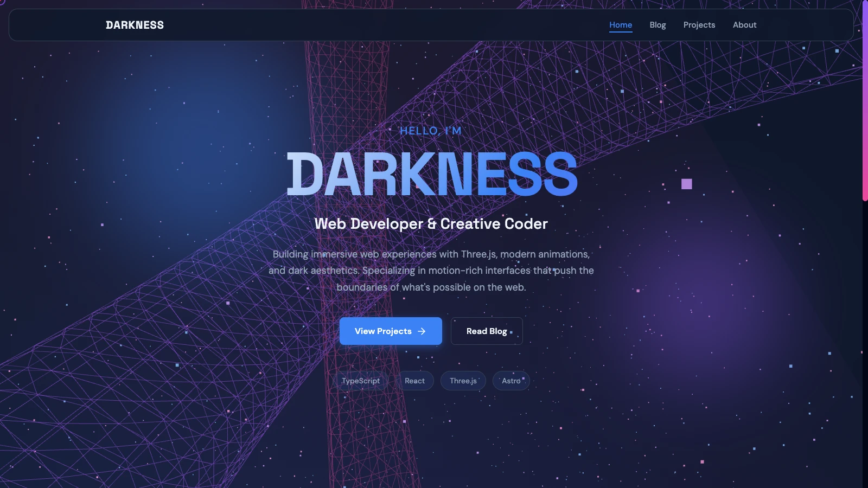
Task: Click the large DARKNESS hero heading
Action: click(432, 174)
